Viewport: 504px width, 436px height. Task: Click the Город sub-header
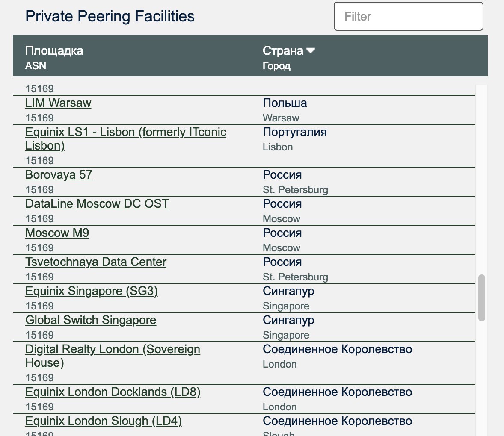point(276,66)
